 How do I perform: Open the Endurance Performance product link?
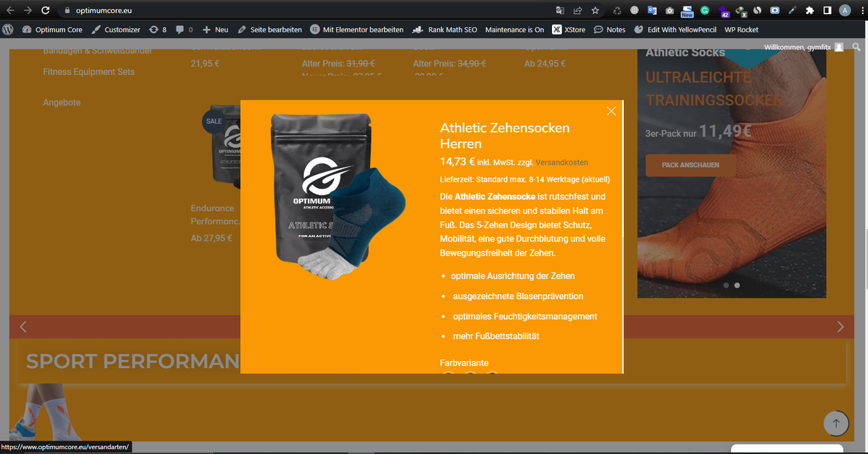pos(215,215)
